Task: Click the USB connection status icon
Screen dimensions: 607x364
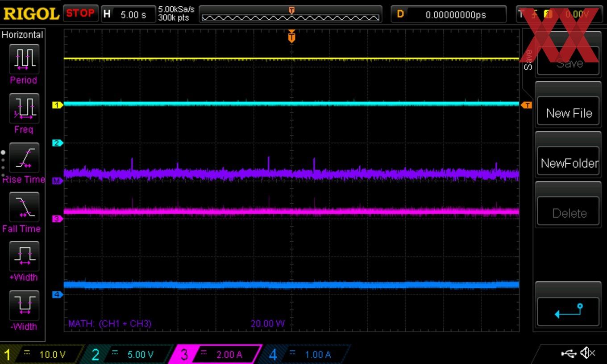Action: (569, 354)
